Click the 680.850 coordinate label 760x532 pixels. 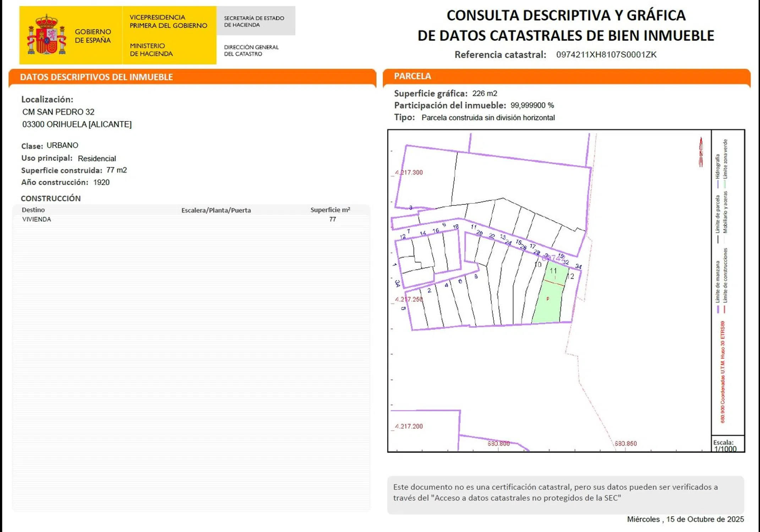click(x=625, y=443)
